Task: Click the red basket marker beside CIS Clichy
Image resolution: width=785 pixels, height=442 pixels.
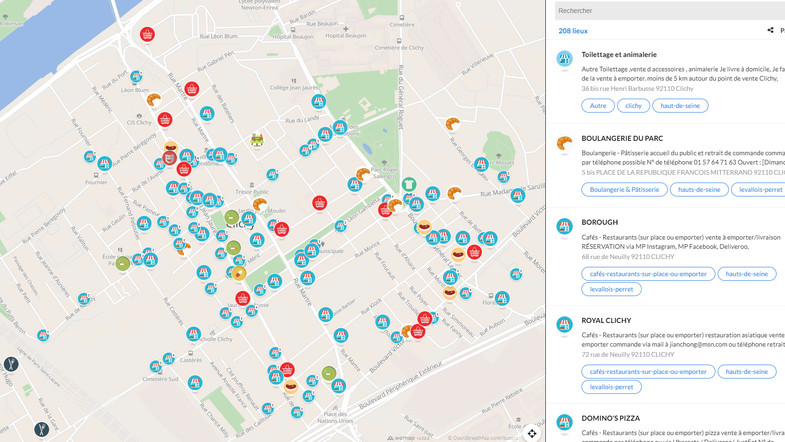Action: 165,120
